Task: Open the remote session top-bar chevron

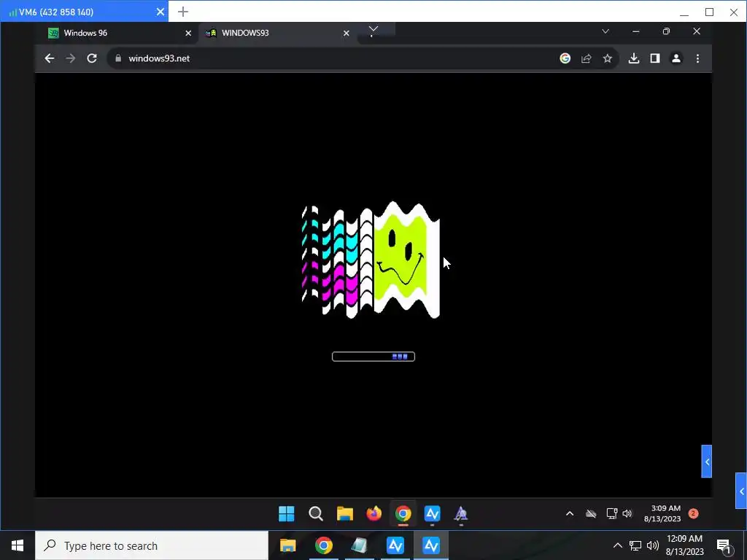Action: [373, 29]
